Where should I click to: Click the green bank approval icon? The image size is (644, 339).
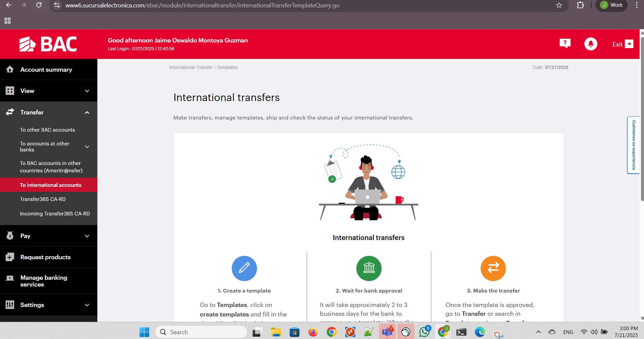pos(369,268)
